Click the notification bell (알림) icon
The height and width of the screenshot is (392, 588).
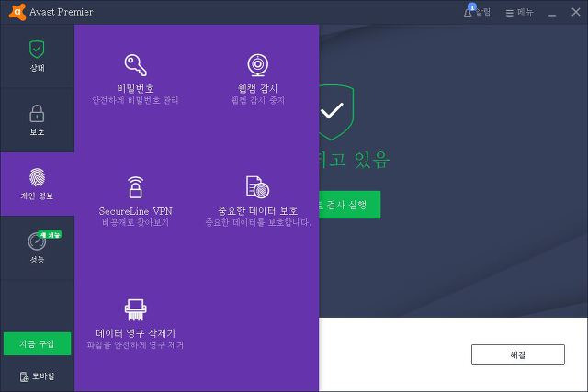coord(468,13)
